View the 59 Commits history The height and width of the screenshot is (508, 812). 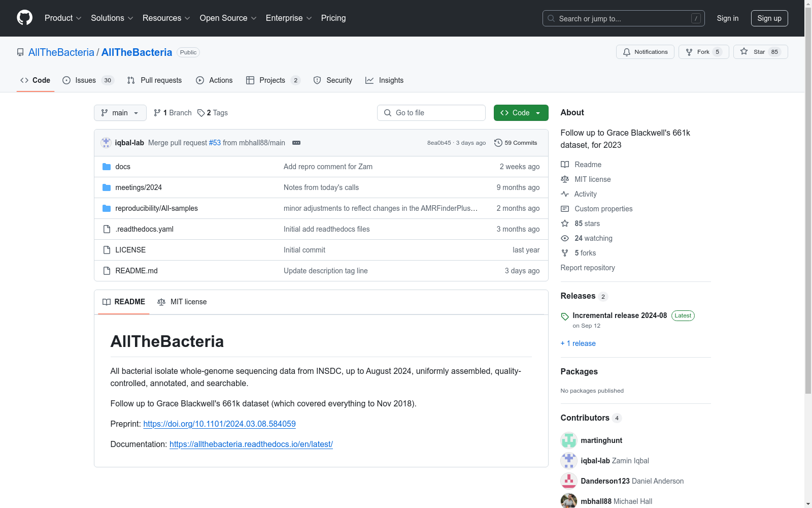click(516, 143)
